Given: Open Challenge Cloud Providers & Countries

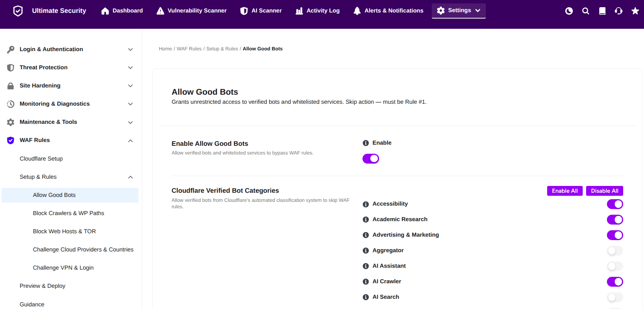Looking at the screenshot, I should tap(83, 250).
